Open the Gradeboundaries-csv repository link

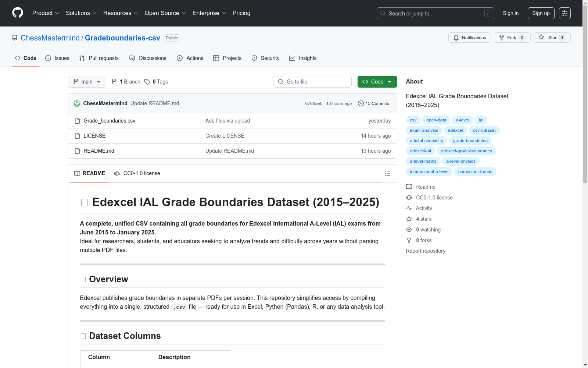coord(122,38)
